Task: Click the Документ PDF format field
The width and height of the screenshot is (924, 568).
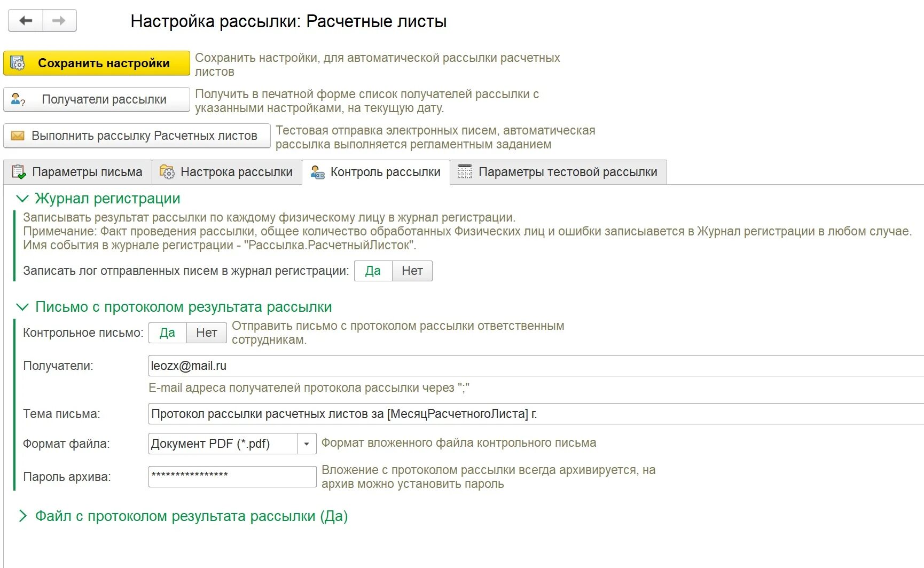Action: [x=223, y=444]
